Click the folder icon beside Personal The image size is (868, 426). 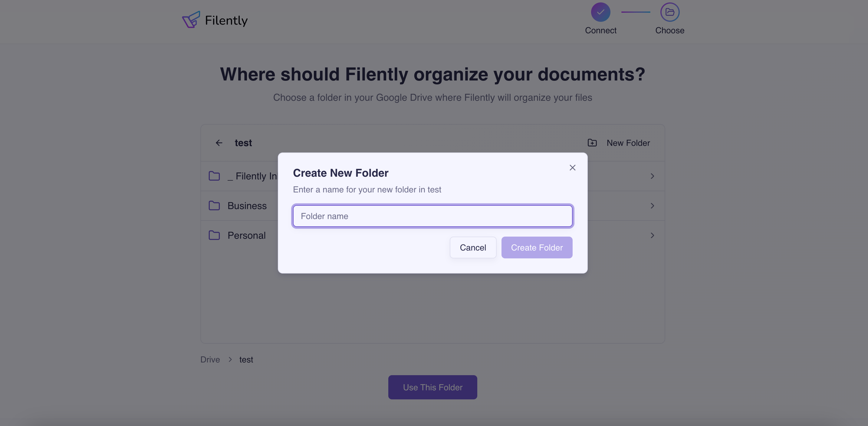point(214,235)
